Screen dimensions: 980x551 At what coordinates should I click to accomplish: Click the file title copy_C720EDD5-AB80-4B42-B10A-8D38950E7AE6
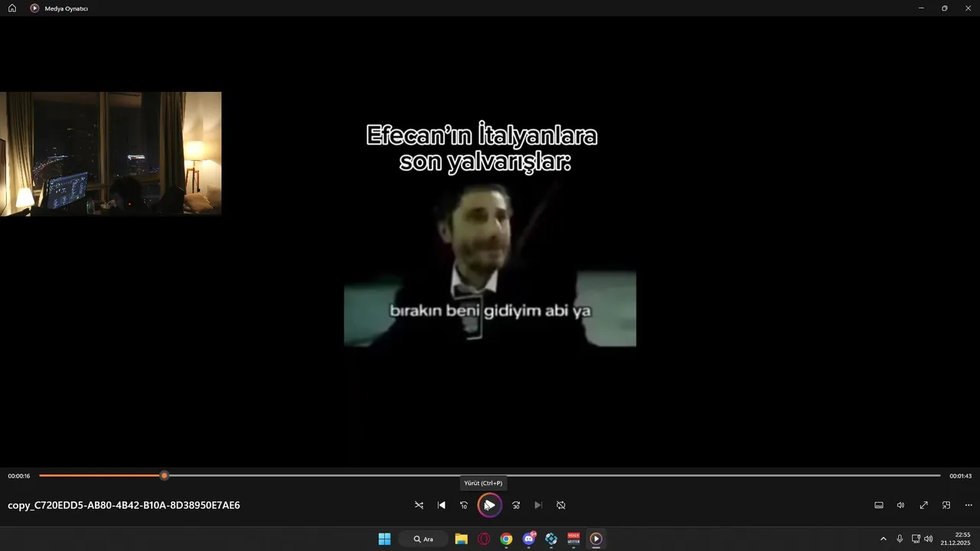tap(124, 505)
